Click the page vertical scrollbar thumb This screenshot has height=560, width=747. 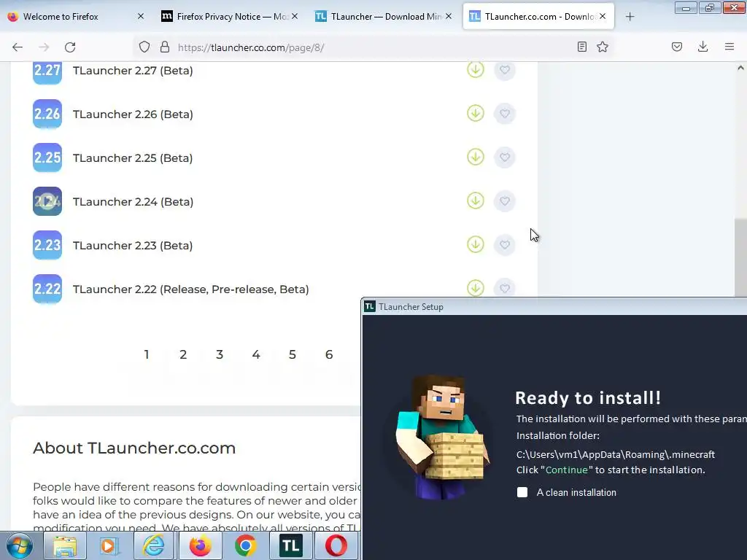click(x=740, y=257)
